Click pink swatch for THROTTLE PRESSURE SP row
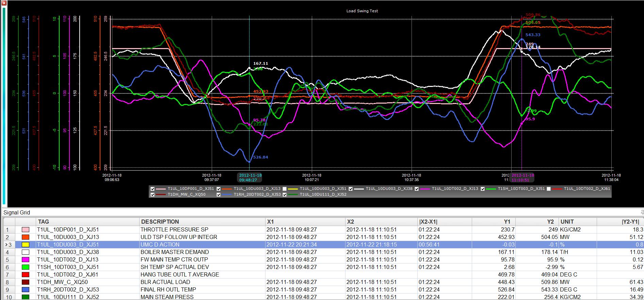This screenshot has width=644, height=300. pyautogui.click(x=25, y=230)
